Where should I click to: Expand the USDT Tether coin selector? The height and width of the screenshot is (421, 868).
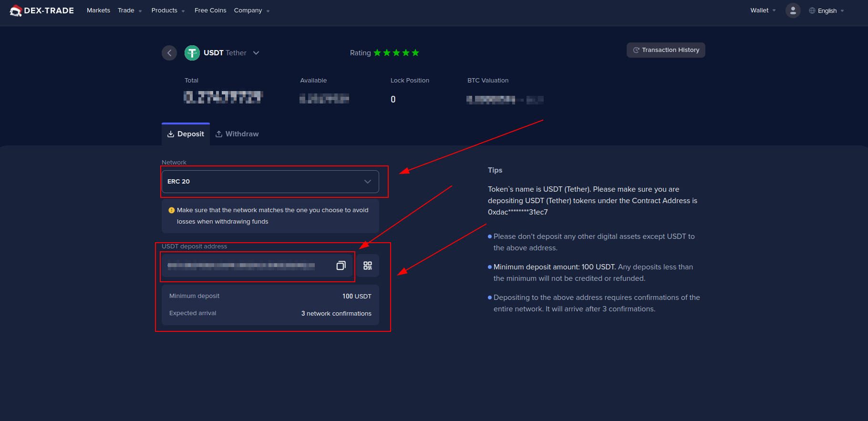(x=256, y=53)
